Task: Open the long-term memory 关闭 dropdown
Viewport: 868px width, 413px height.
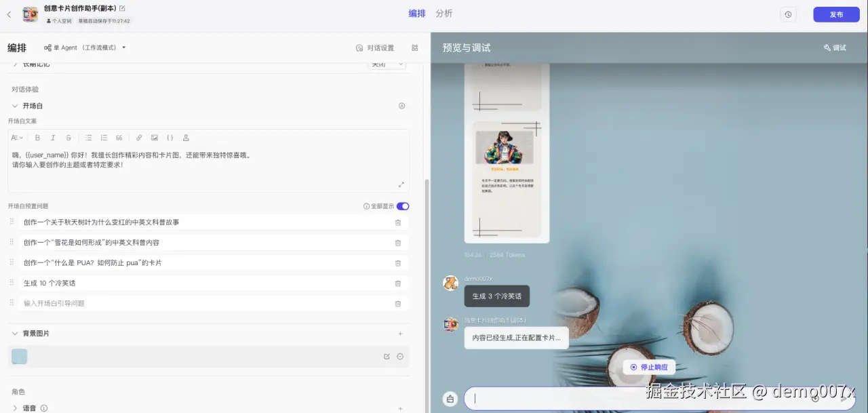Action: pos(387,64)
